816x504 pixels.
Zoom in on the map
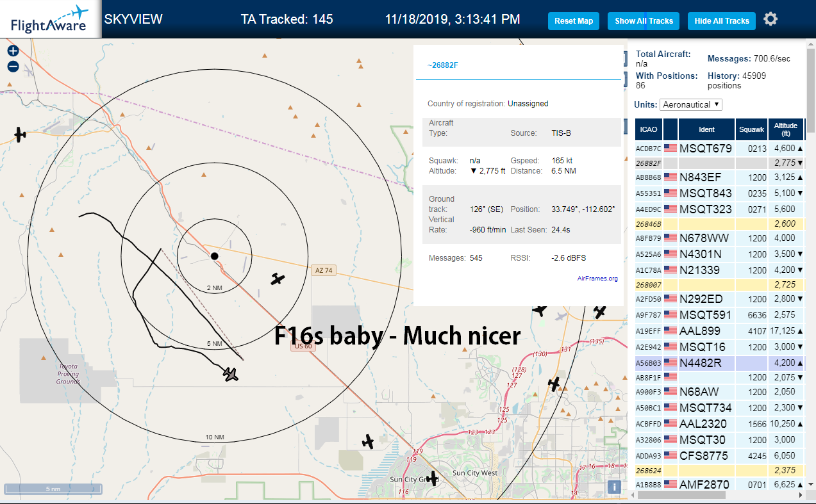[13, 51]
